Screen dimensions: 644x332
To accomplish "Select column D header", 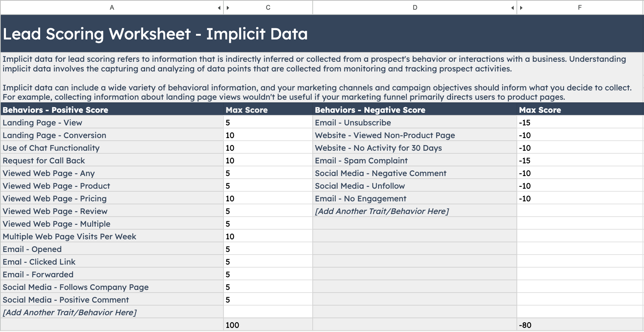I will point(415,8).
